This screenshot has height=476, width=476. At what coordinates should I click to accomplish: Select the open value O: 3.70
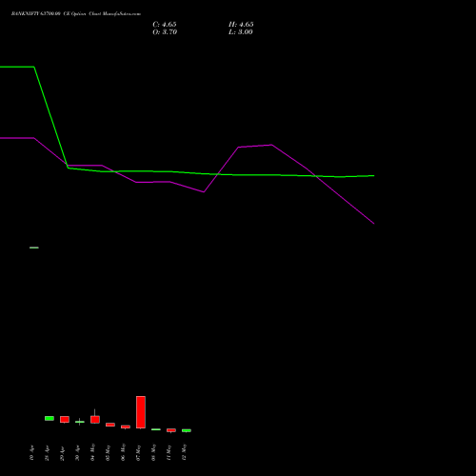(x=165, y=32)
